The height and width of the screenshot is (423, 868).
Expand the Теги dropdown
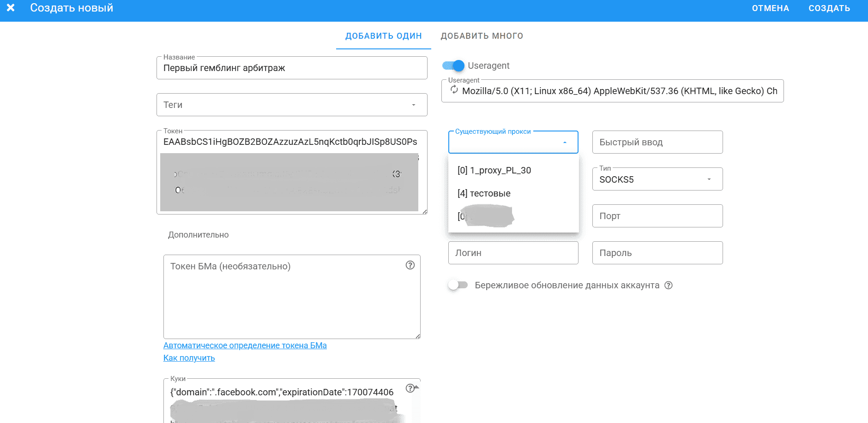(413, 105)
